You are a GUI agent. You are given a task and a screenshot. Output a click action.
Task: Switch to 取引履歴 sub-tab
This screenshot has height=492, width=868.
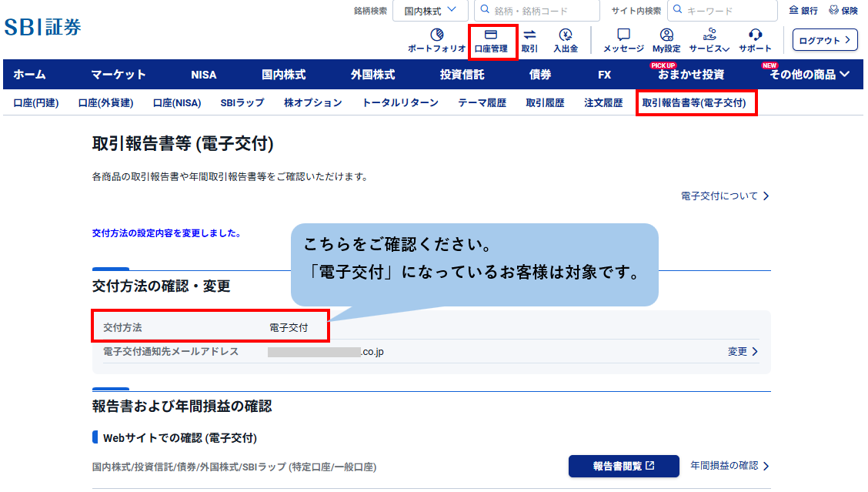(x=546, y=102)
